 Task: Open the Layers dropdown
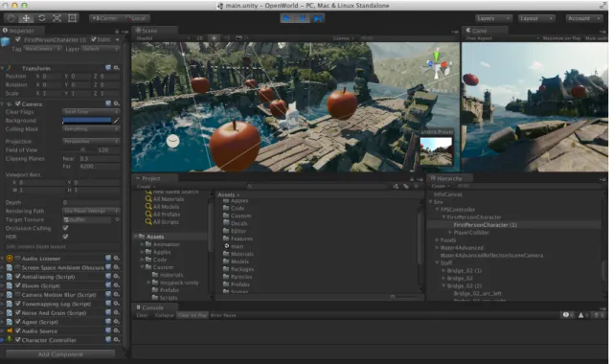[494, 18]
